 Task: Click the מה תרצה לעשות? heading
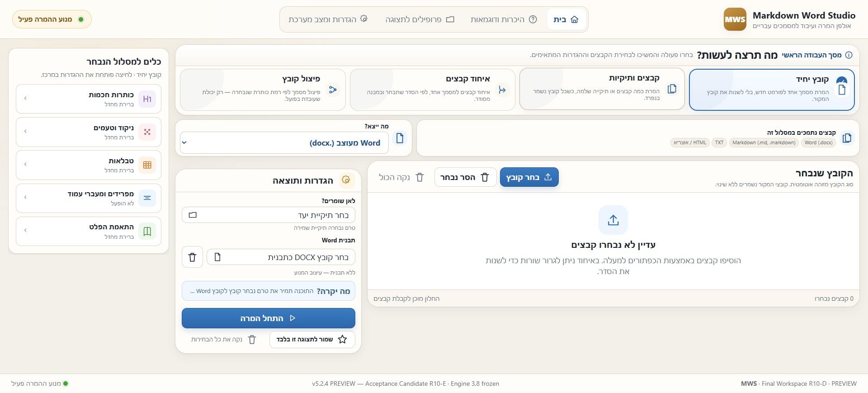click(737, 55)
